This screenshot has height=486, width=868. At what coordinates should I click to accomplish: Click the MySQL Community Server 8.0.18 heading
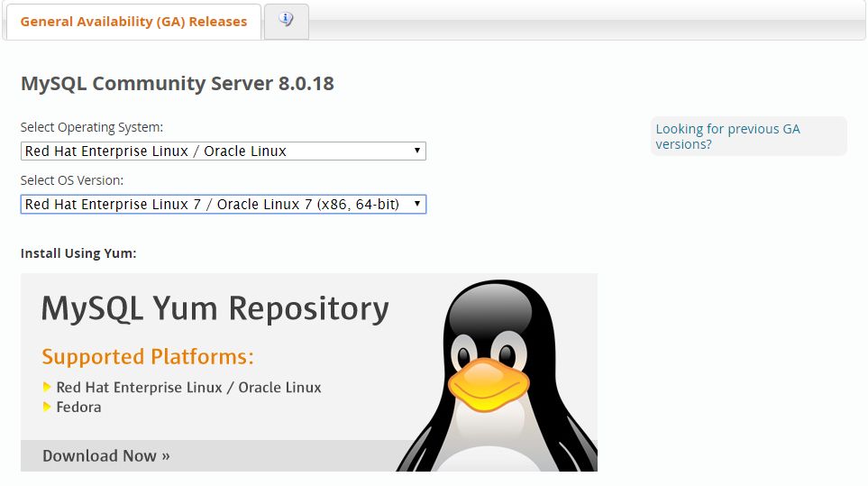click(178, 84)
